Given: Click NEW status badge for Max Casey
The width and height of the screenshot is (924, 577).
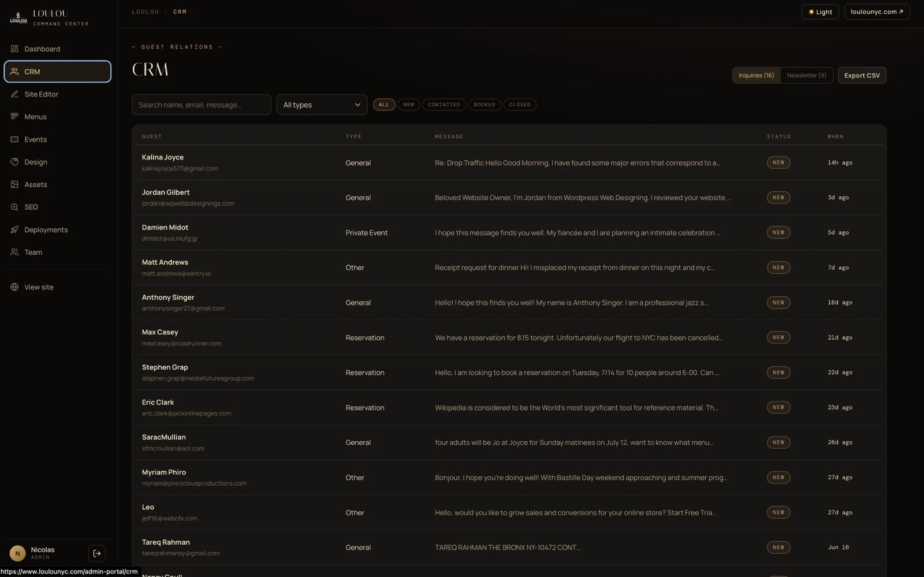Looking at the screenshot, I should coord(778,337).
